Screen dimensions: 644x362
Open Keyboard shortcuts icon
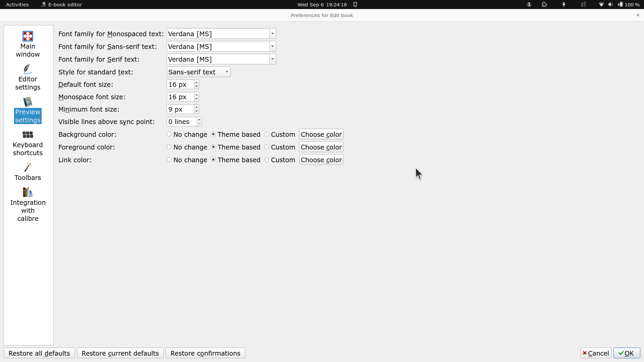point(28,135)
